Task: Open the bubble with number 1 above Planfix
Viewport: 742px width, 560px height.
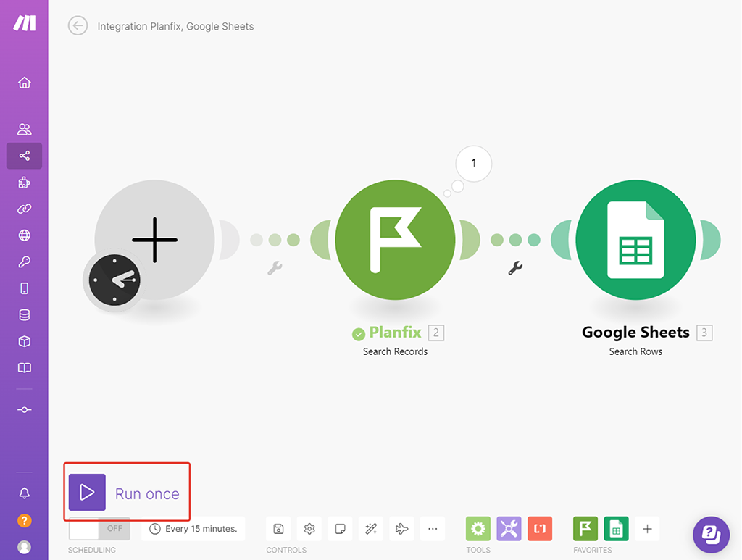Action: [x=474, y=163]
